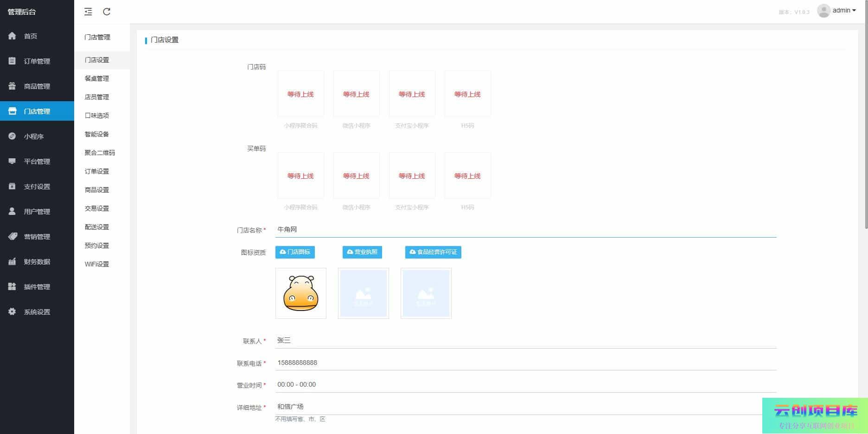Click the 插件管理 puzzle icon

(x=12, y=287)
